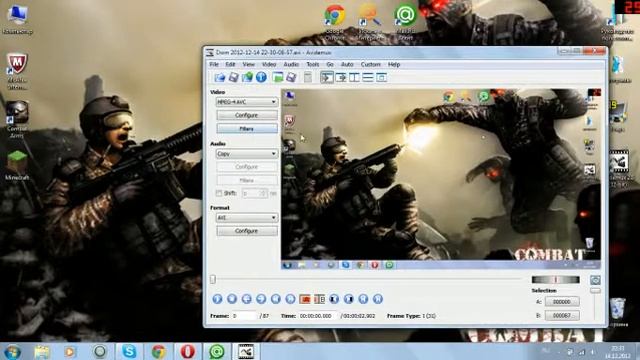This screenshot has width=640, height=360.
Task: Open the Tools menu
Action: pyautogui.click(x=313, y=64)
